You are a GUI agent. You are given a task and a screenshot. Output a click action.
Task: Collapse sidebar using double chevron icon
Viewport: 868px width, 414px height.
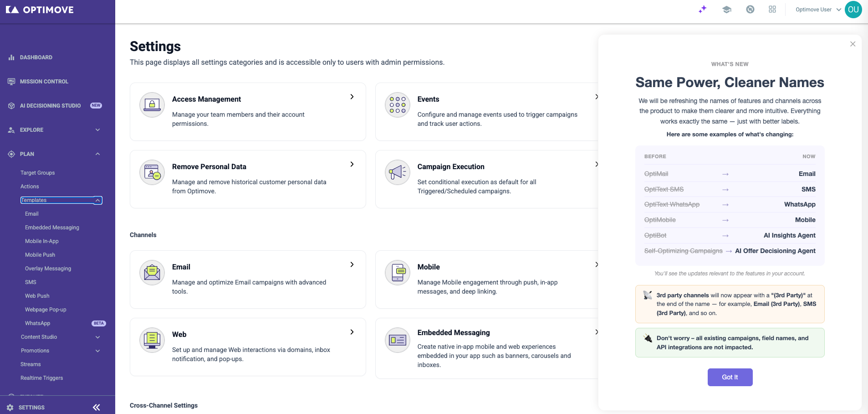click(x=97, y=408)
